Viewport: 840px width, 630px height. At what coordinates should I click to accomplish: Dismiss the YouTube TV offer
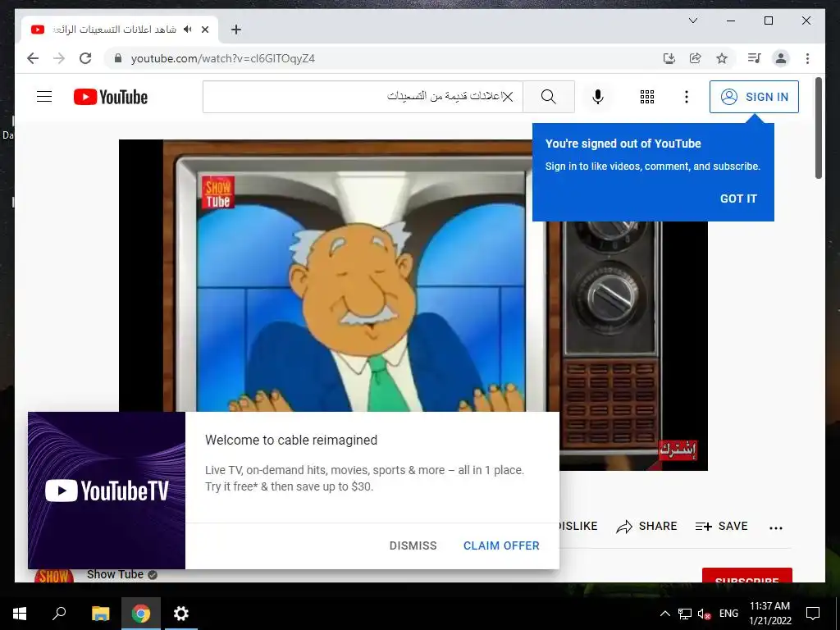(413, 546)
